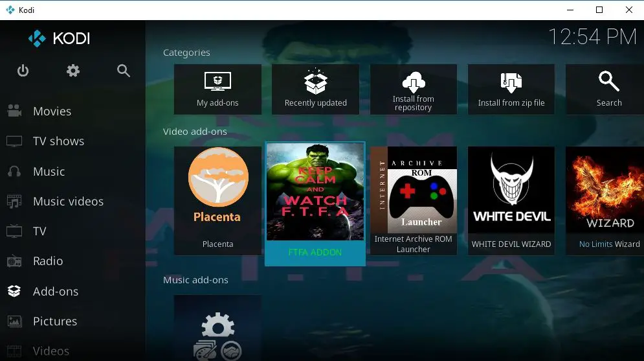Launch the Placenta video add-on

pos(217,201)
